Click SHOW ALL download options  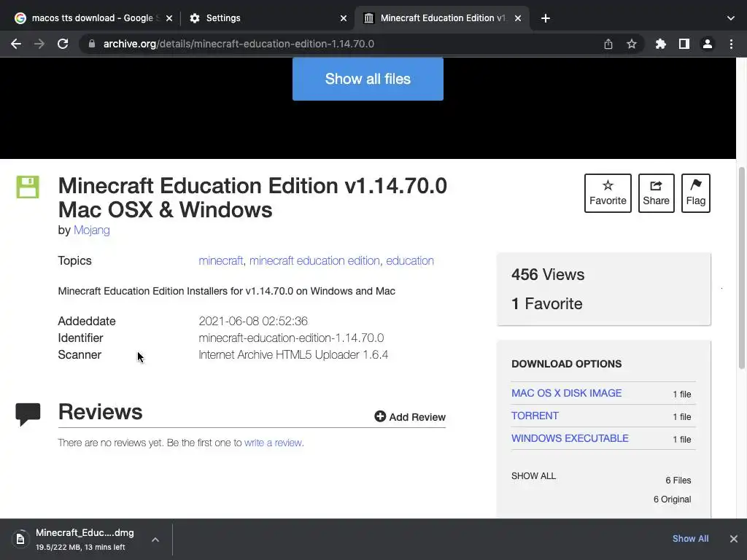pos(533,475)
